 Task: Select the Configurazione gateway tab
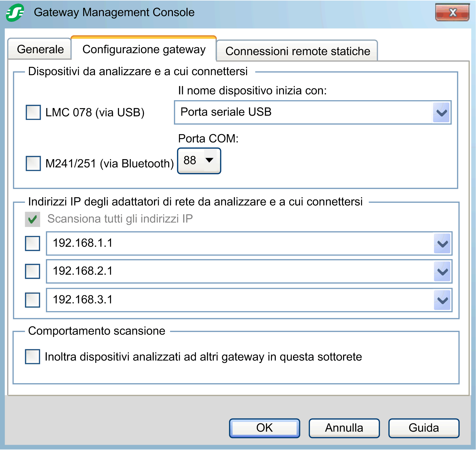144,49
